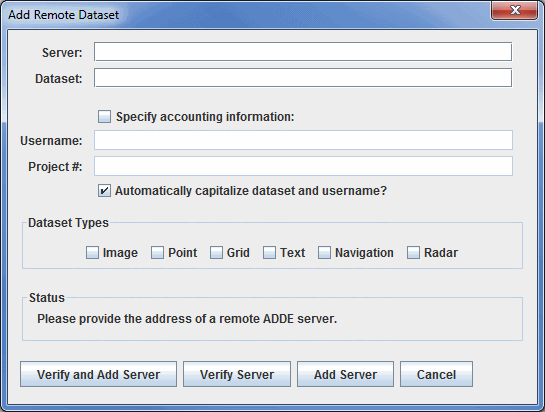The height and width of the screenshot is (412, 545).
Task: Enable Specify accounting information checkbox
Action: 104,117
